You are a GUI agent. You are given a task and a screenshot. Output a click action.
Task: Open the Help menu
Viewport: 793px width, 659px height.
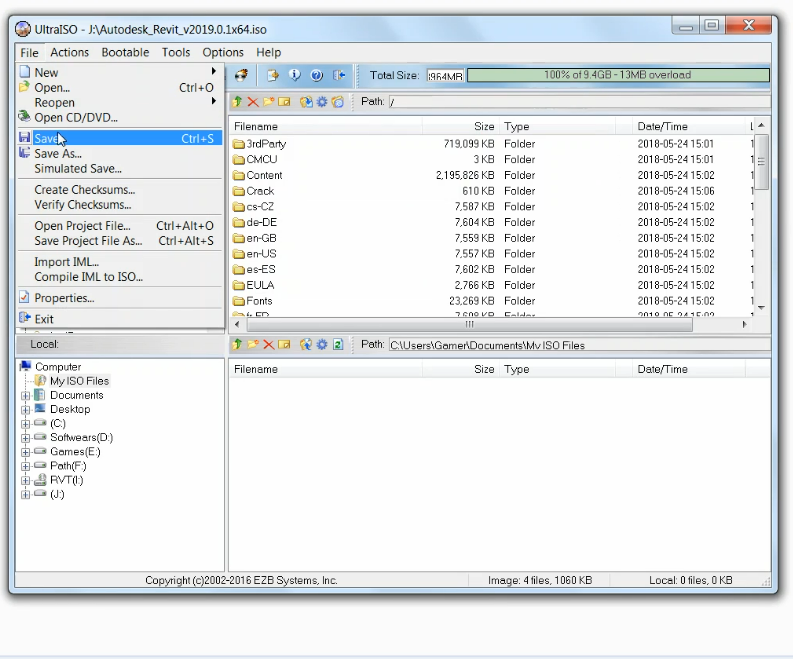point(269,53)
